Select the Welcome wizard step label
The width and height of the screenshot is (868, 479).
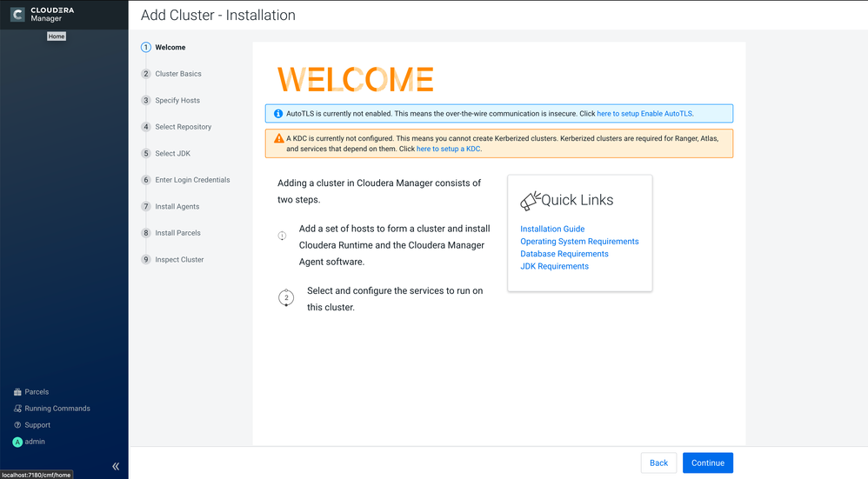point(170,47)
